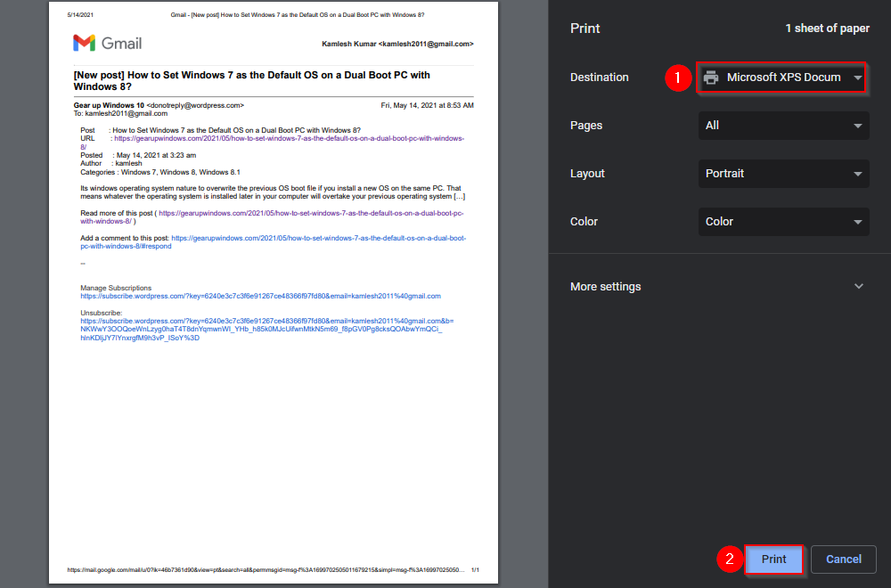Image resolution: width=891 pixels, height=588 pixels.
Task: Click the printer icon in Destination field
Action: point(711,78)
